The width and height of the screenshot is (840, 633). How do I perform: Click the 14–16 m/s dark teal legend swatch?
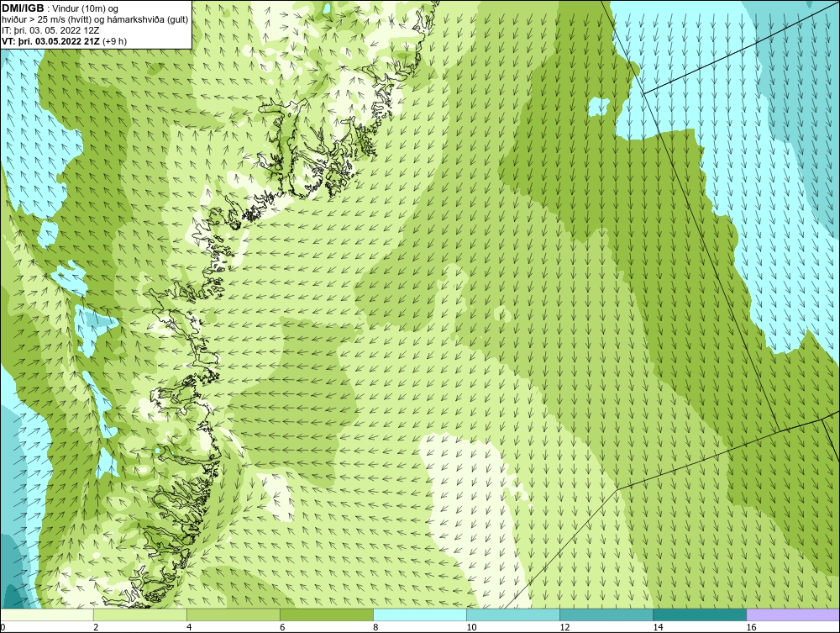coord(700,615)
